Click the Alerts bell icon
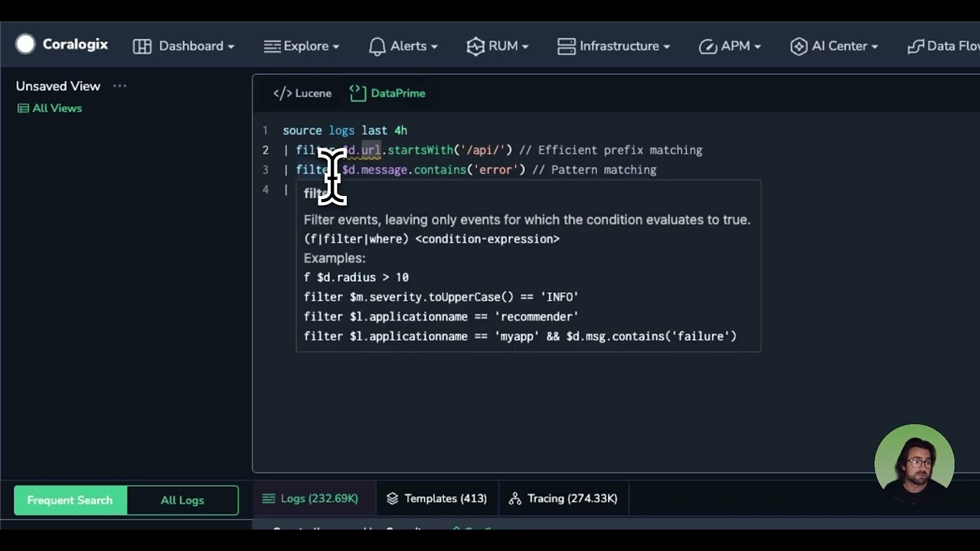Image resolution: width=980 pixels, height=551 pixels. tap(377, 46)
